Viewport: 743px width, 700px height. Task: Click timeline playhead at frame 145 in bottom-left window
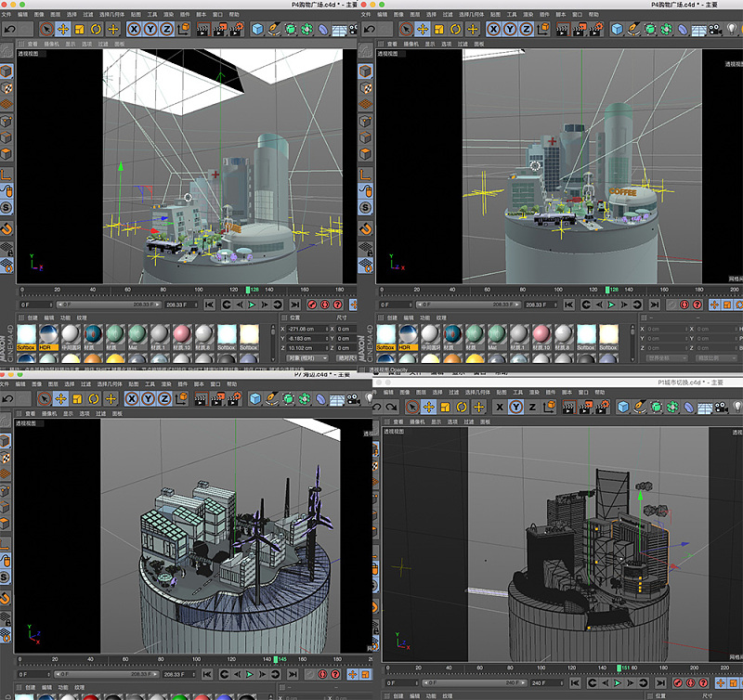276,659
